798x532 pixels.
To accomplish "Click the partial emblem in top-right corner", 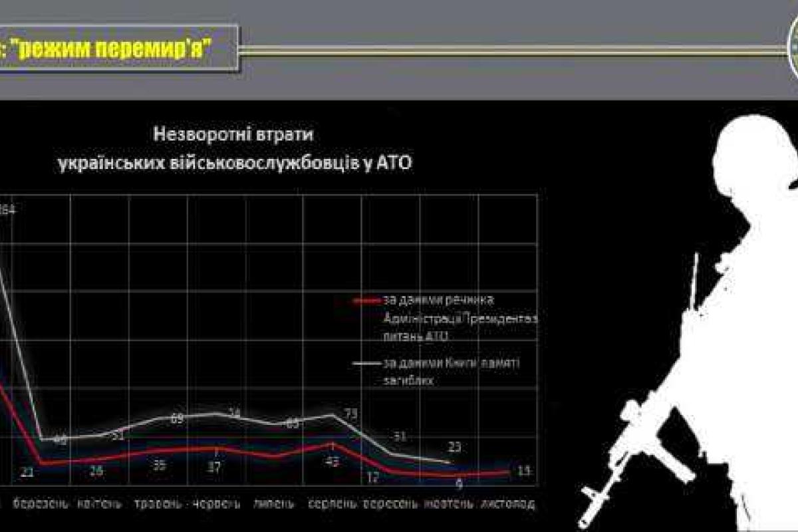I will [791, 50].
